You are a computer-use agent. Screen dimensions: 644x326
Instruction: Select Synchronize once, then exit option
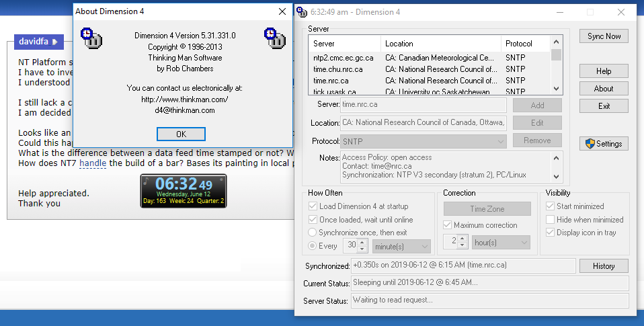point(312,233)
